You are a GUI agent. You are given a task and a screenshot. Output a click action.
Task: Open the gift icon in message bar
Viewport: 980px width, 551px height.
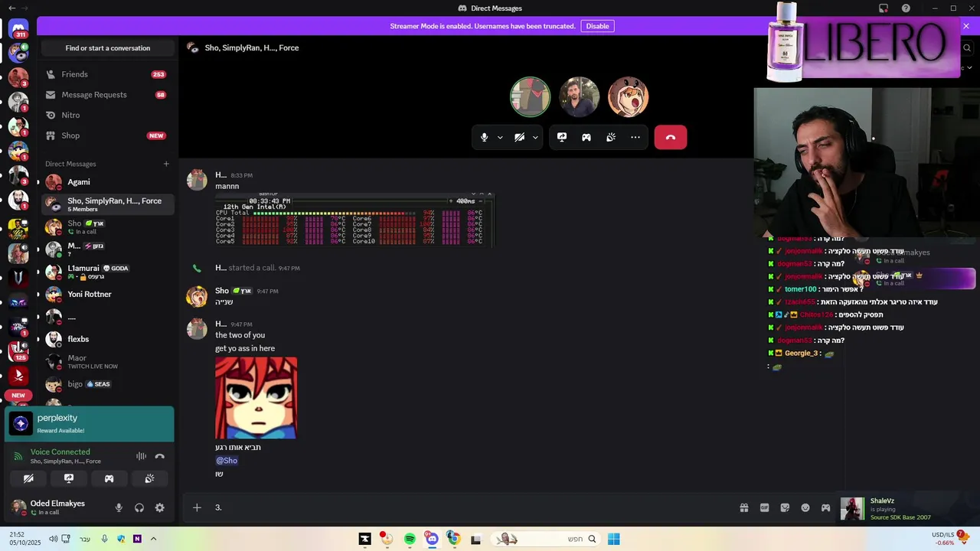pyautogui.click(x=743, y=507)
